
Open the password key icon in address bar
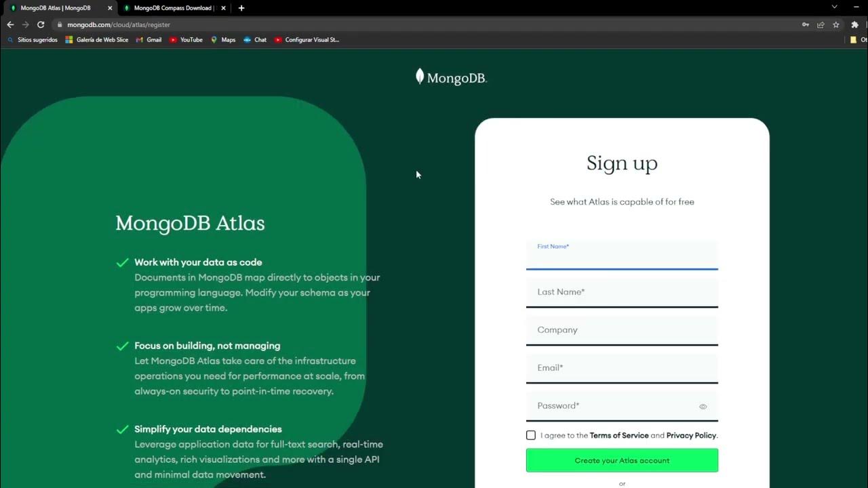[x=805, y=24]
